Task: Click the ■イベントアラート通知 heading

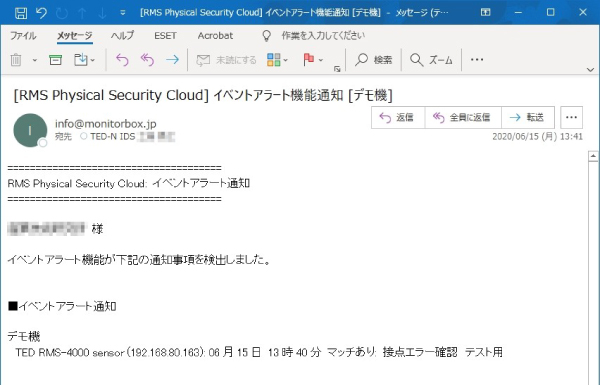Action: coord(62,306)
